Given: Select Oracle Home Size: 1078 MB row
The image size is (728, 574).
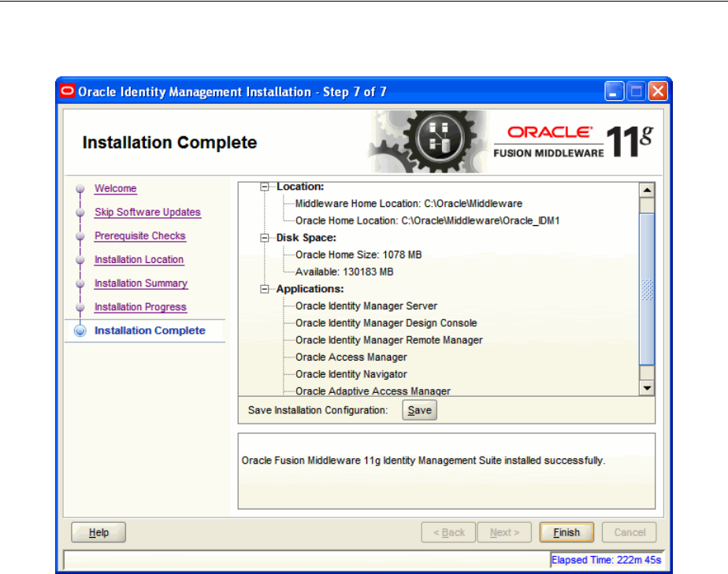Looking at the screenshot, I should tap(358, 255).
